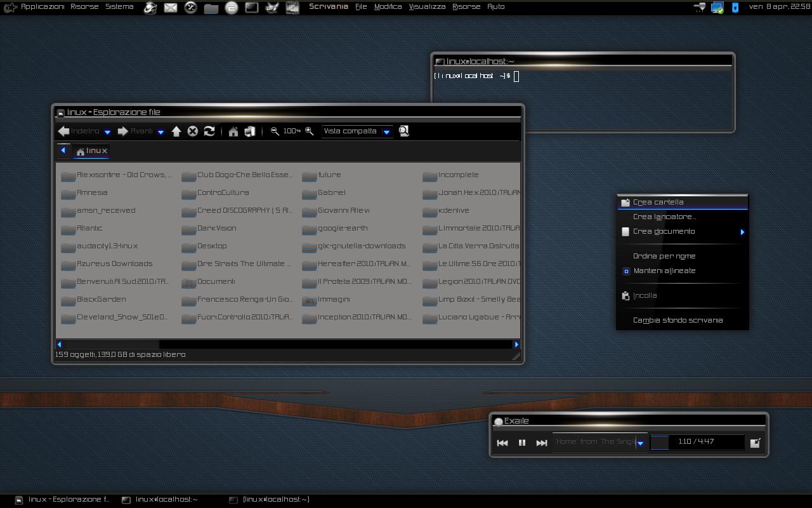Open the web browser launcher in top panel
Image resolution: width=812 pixels, height=508 pixels.
pyautogui.click(x=150, y=8)
